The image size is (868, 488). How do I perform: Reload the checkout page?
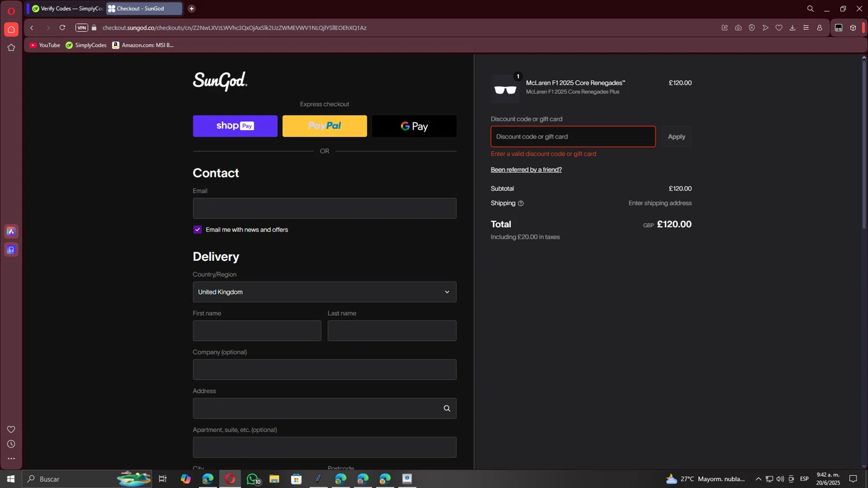[62, 28]
